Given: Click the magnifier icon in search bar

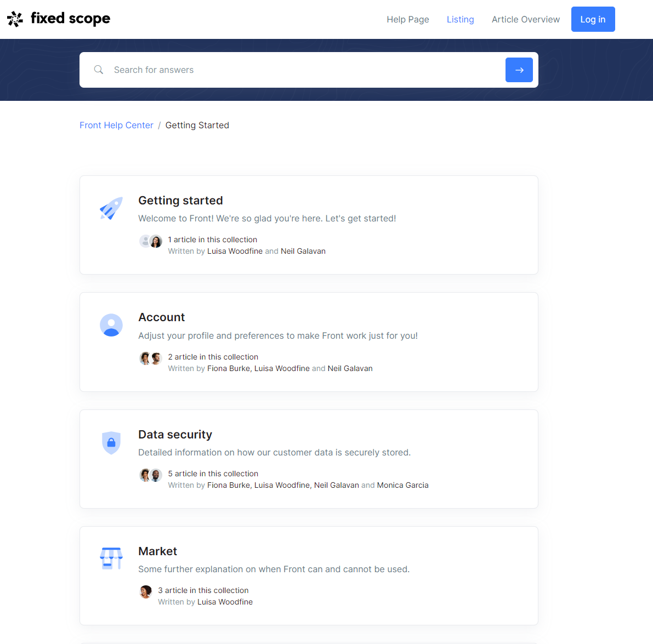Looking at the screenshot, I should click(x=98, y=70).
